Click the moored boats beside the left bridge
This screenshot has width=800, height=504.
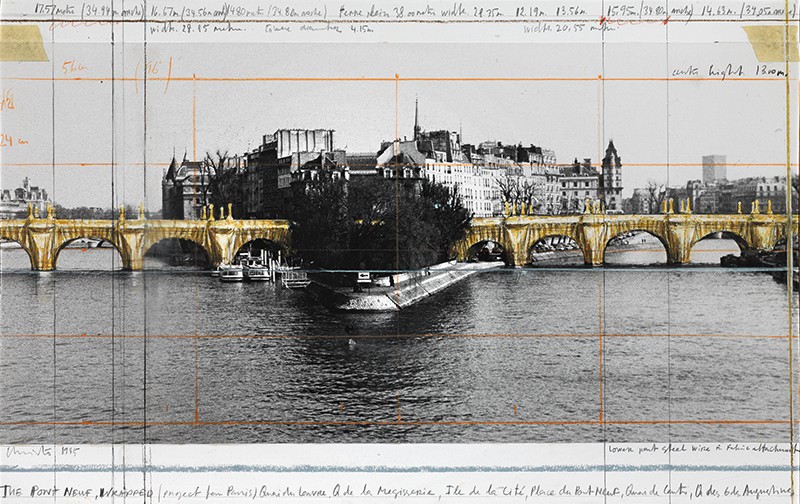pyautogui.click(x=246, y=270)
